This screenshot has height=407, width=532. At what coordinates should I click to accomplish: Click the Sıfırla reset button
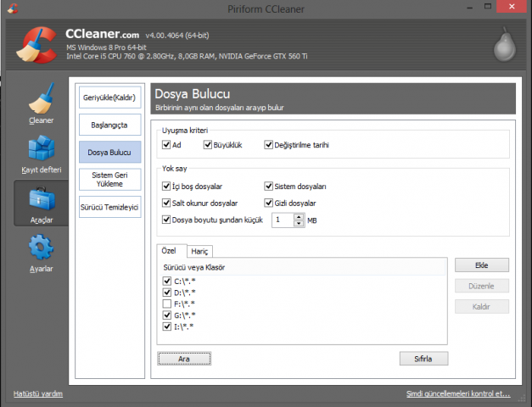click(423, 359)
